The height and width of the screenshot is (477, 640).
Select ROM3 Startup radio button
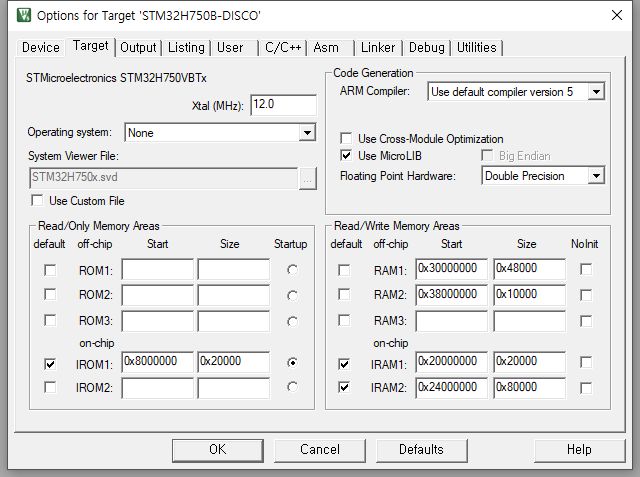(x=292, y=322)
